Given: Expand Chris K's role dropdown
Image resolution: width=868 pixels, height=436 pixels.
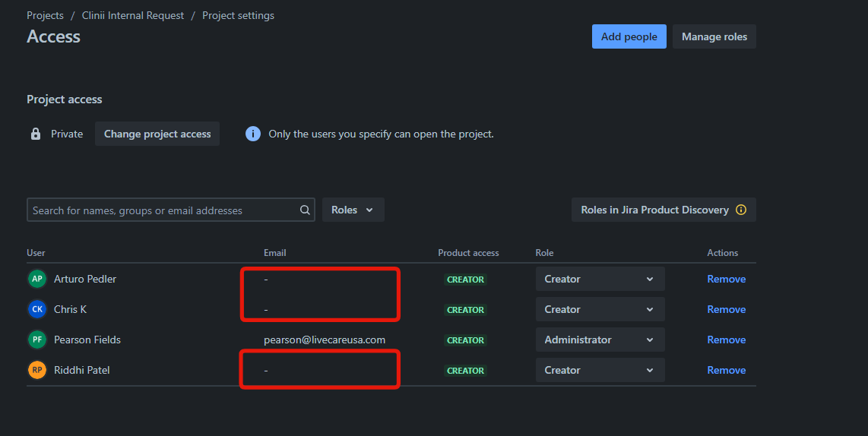Looking at the screenshot, I should pyautogui.click(x=600, y=309).
